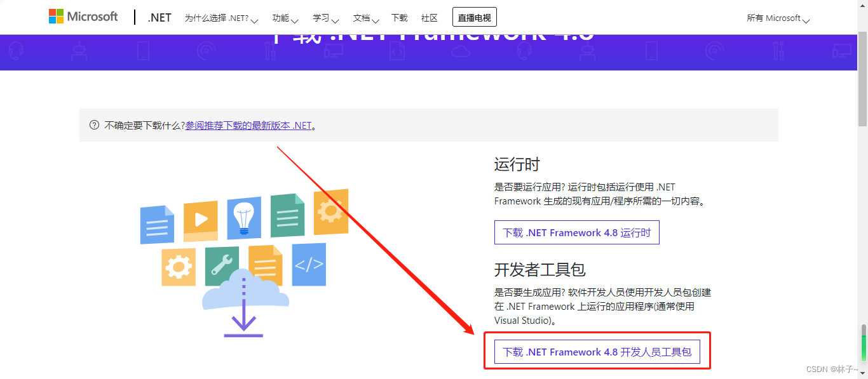This screenshot has width=868, height=379.
Task: Expand the 功能 dropdown menu
Action: pyautogui.click(x=285, y=18)
